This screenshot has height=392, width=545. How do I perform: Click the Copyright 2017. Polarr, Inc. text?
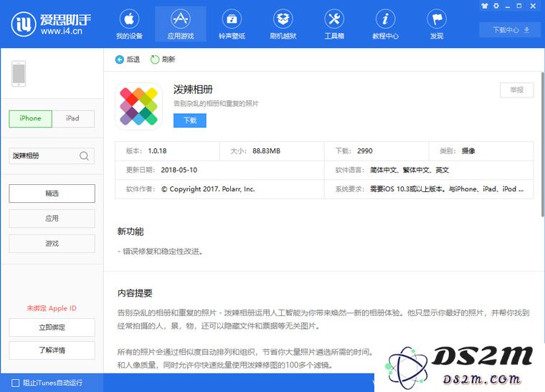pos(208,189)
